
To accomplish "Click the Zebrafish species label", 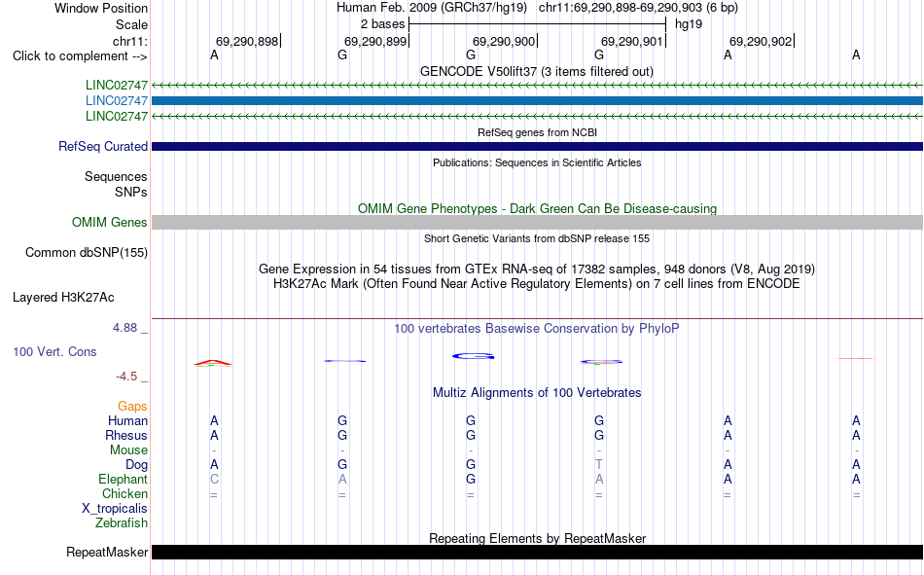I will [x=121, y=523].
